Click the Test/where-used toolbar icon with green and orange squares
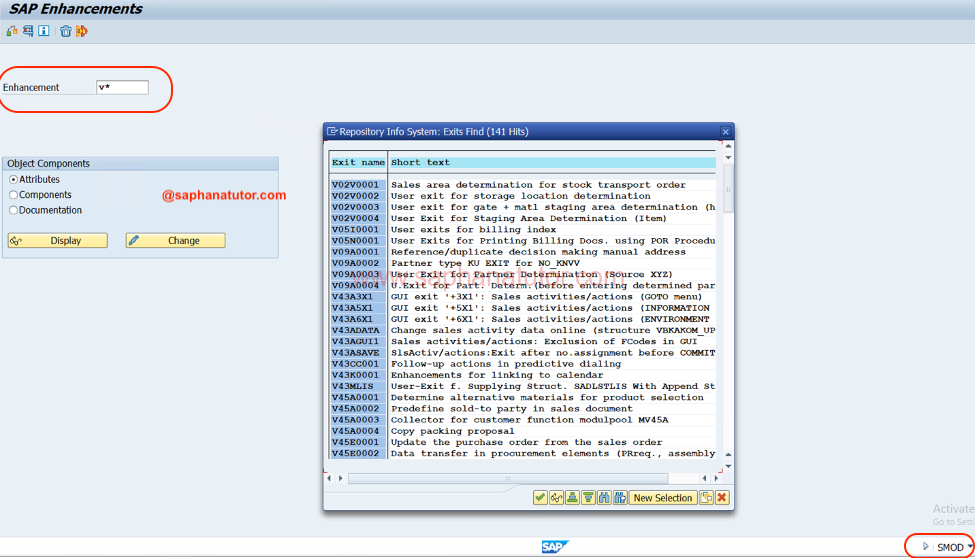Screen dimensions: 977x558 coord(12,31)
